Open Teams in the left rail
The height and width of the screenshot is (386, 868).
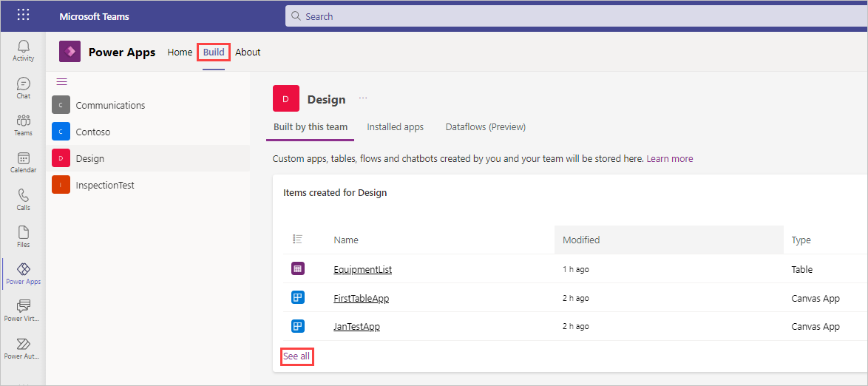point(23,125)
